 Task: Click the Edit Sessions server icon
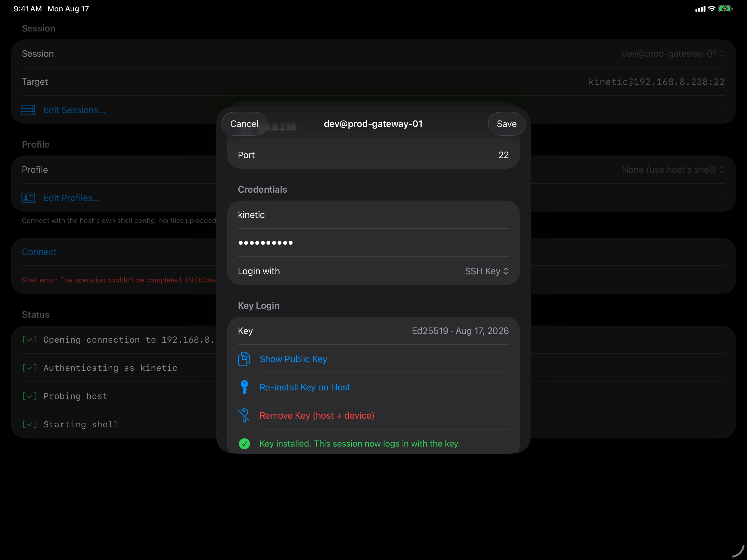coord(29,110)
